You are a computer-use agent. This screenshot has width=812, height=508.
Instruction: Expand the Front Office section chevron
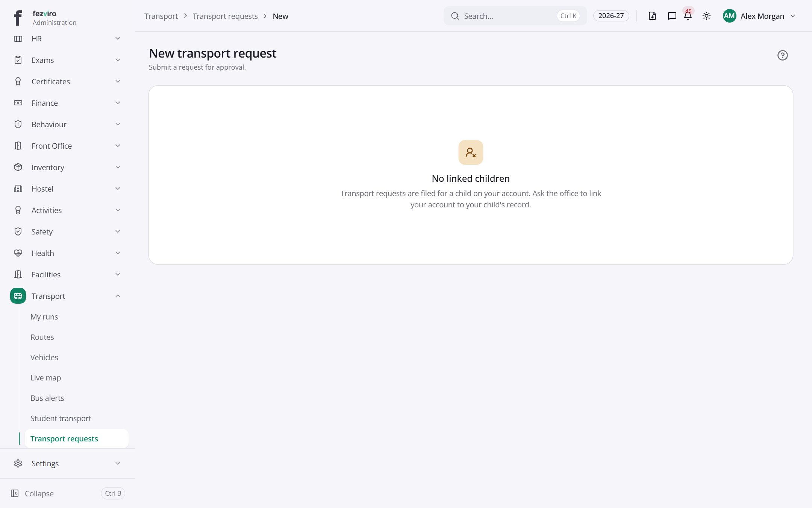(x=118, y=146)
